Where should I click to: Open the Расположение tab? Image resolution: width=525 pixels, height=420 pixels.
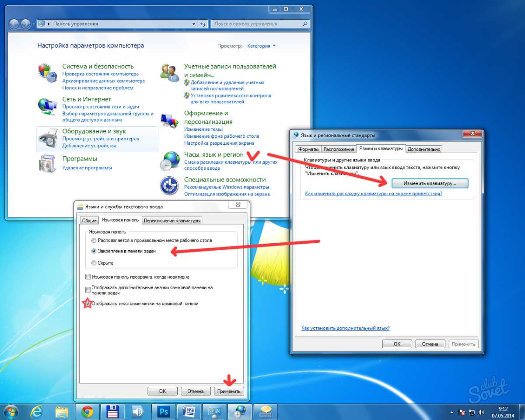pyautogui.click(x=339, y=149)
